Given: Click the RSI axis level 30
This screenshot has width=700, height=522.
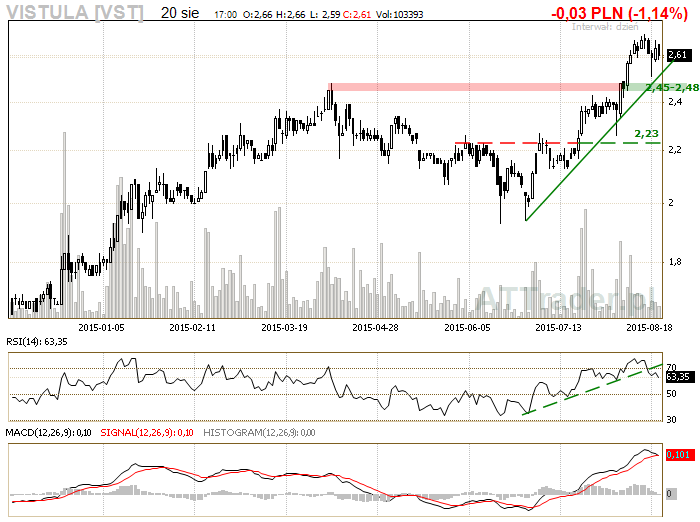Looking at the screenshot, I should coord(671,419).
